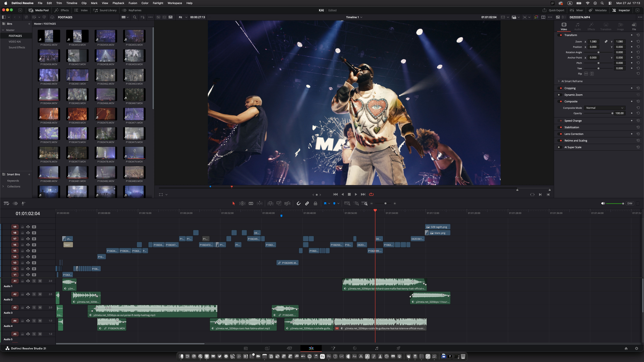The width and height of the screenshot is (644, 362).
Task: Open the Mixer panel
Action: click(x=576, y=10)
